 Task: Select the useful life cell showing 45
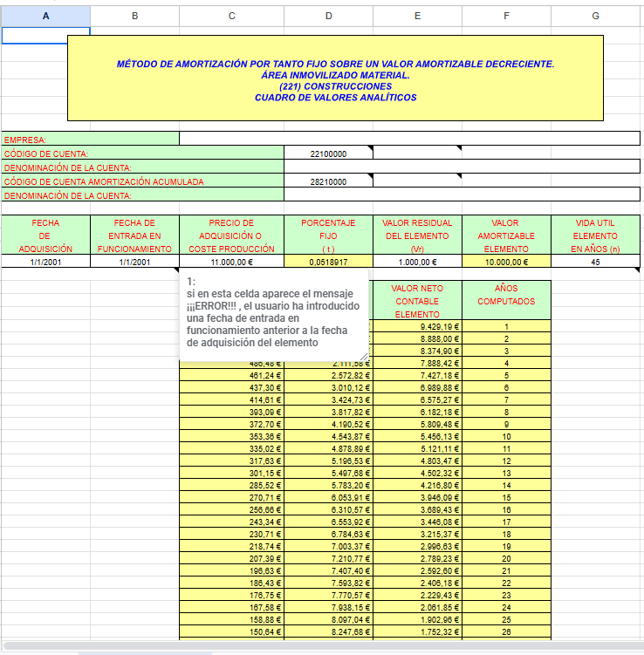click(x=595, y=262)
